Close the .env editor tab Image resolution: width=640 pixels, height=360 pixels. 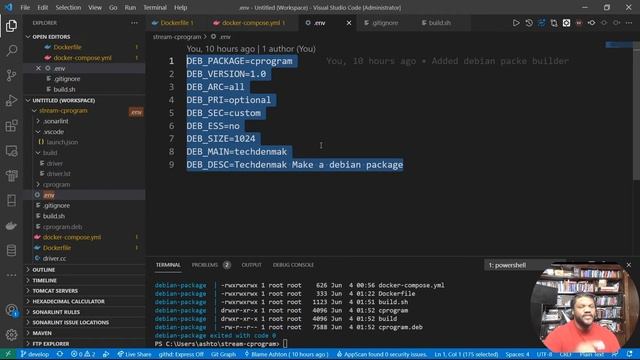point(349,23)
